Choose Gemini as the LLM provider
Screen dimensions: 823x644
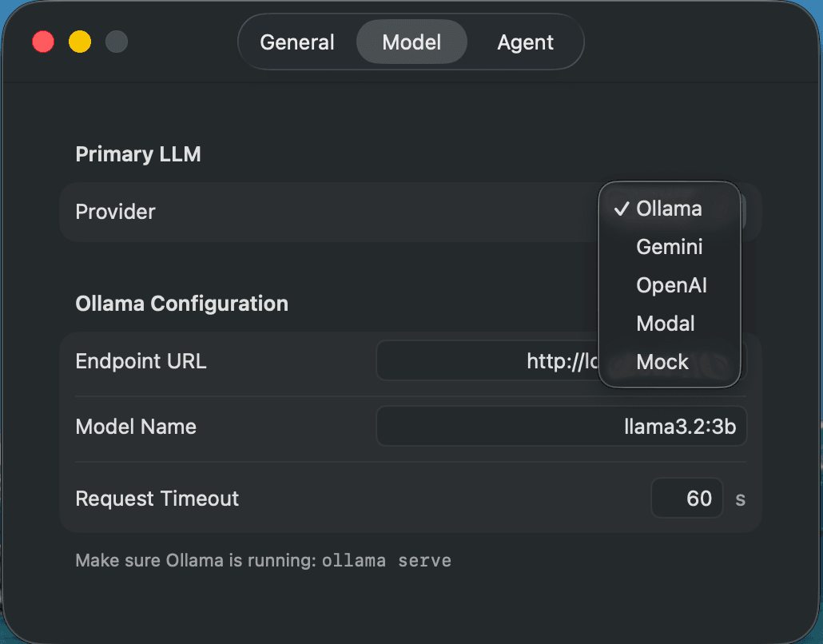(670, 247)
